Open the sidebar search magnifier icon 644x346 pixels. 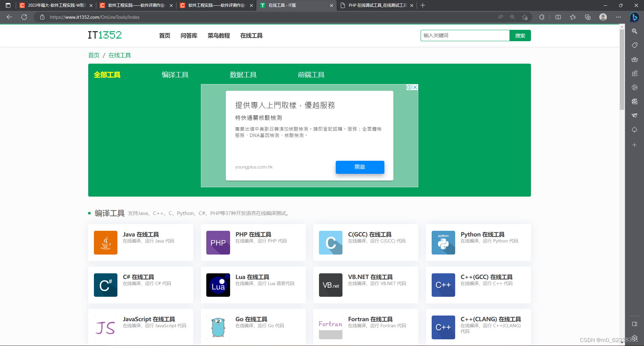(634, 31)
